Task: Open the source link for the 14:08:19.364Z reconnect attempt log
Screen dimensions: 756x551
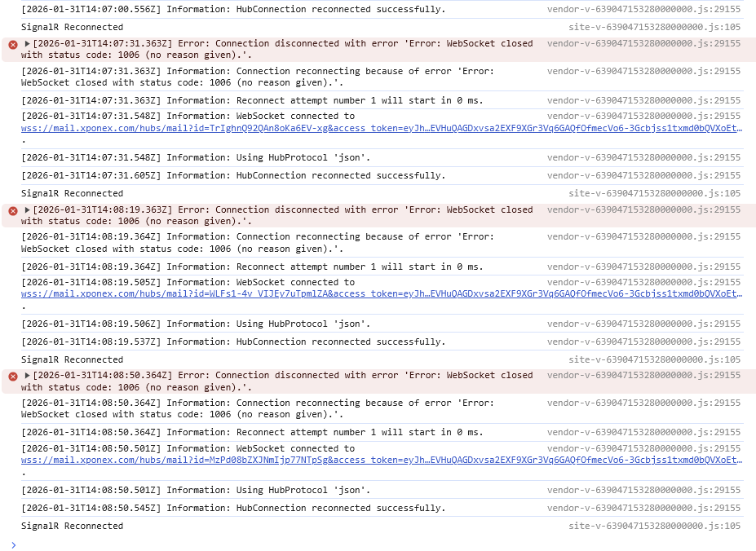Action: [x=643, y=267]
